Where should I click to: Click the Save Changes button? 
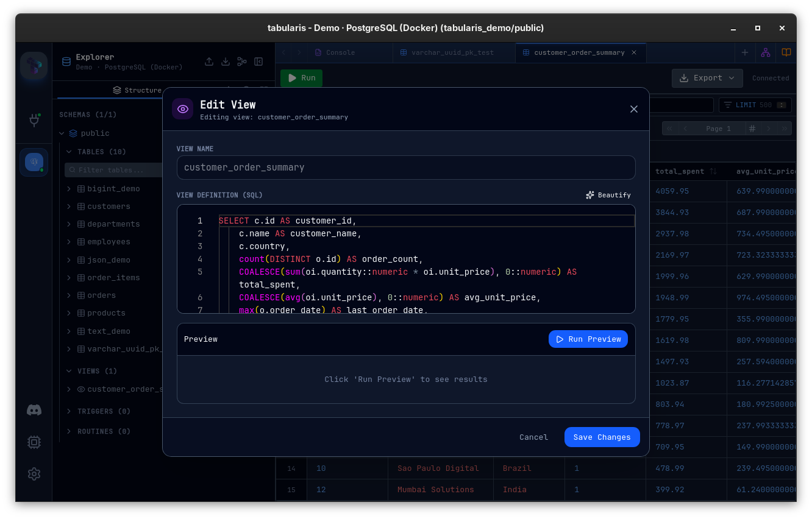[602, 437]
